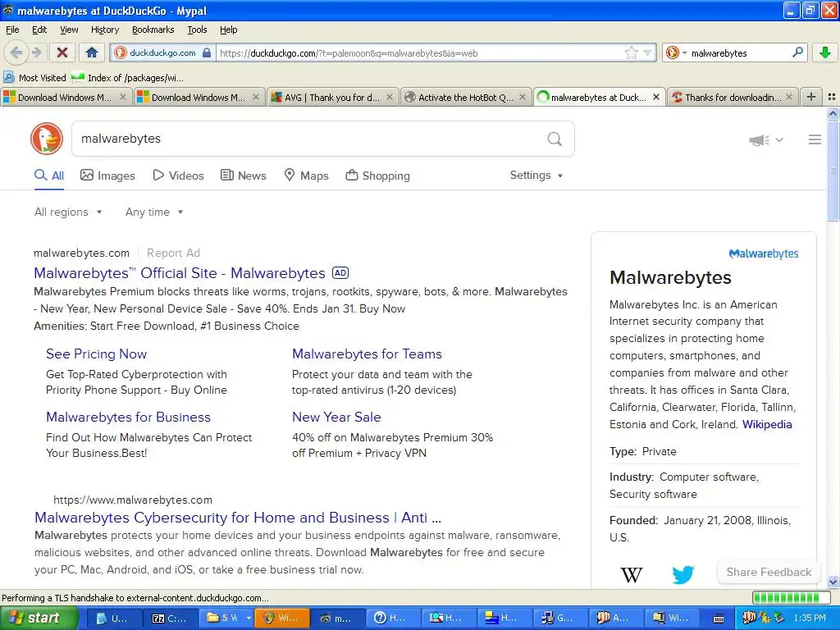The height and width of the screenshot is (630, 840).
Task: Switch to the Images results tab
Action: 107,176
